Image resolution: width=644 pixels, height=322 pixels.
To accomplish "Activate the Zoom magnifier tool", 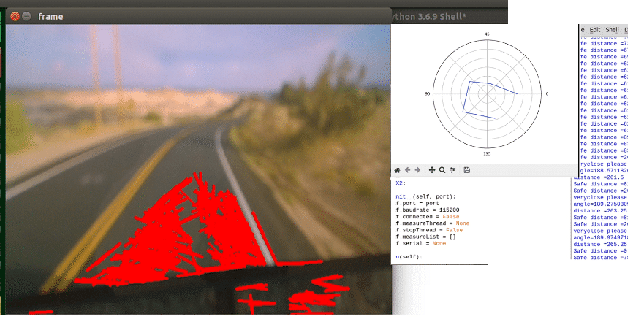I will coord(442,169).
